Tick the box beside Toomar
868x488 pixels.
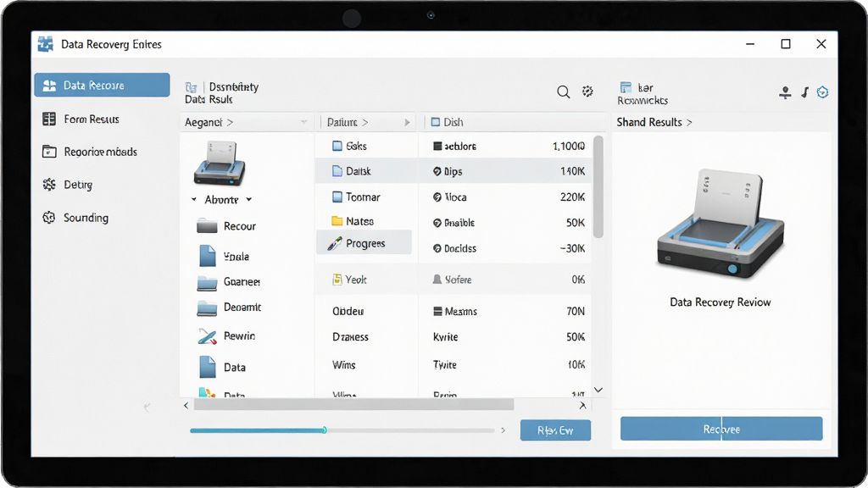[337, 197]
